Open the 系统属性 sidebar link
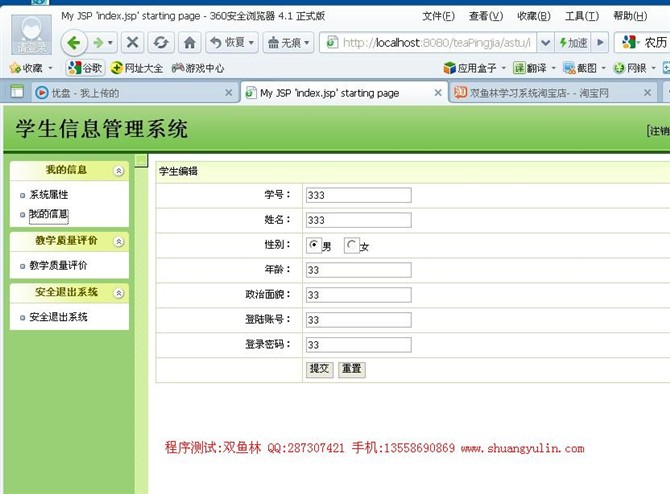Viewport: 670px width, 494px height. 48,195
